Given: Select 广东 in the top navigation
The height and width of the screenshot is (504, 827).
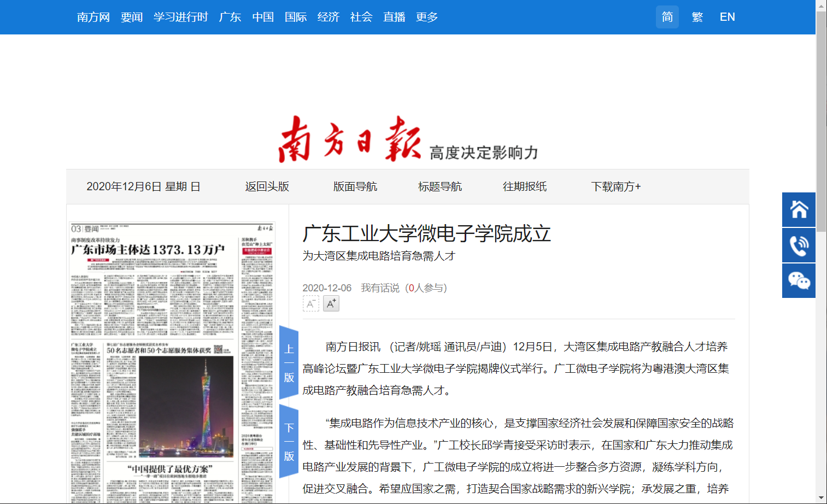Looking at the screenshot, I should pyautogui.click(x=230, y=17).
